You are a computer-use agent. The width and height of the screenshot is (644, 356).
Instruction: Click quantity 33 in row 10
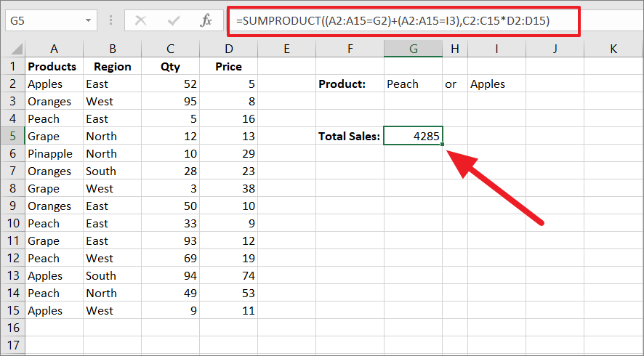coord(170,223)
